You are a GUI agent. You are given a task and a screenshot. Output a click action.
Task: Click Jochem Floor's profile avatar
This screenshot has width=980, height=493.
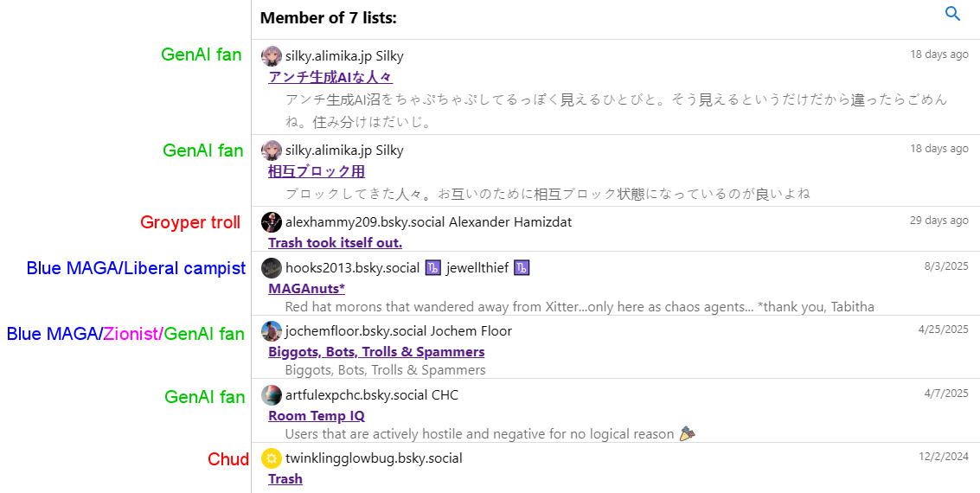coord(272,331)
